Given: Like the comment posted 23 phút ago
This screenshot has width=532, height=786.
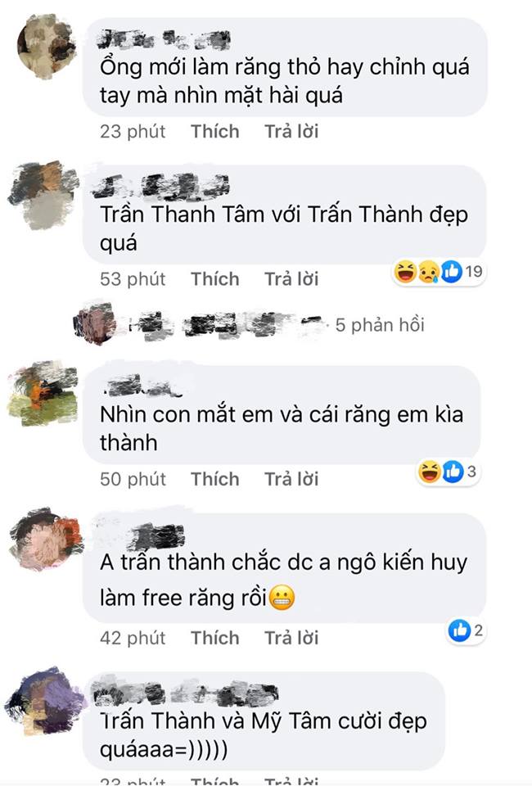Looking at the screenshot, I should [215, 131].
